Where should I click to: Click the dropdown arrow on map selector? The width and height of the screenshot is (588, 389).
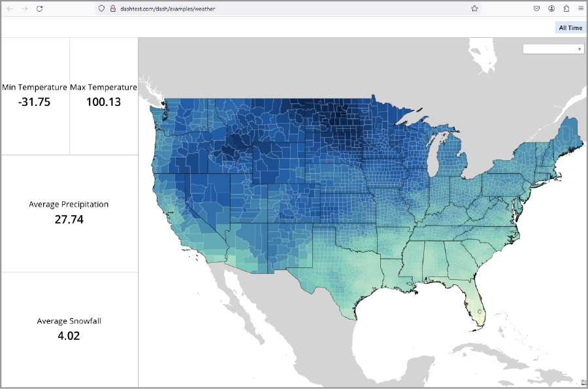coord(580,49)
